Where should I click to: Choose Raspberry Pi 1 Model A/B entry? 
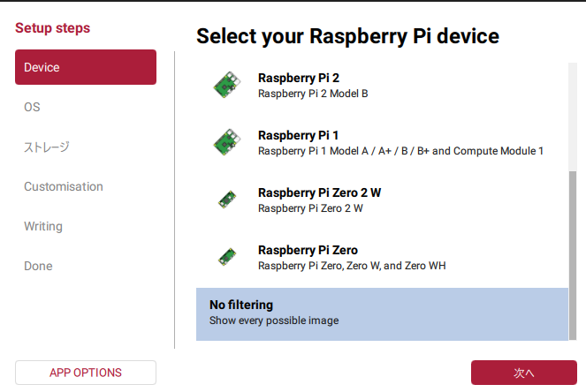click(x=400, y=143)
